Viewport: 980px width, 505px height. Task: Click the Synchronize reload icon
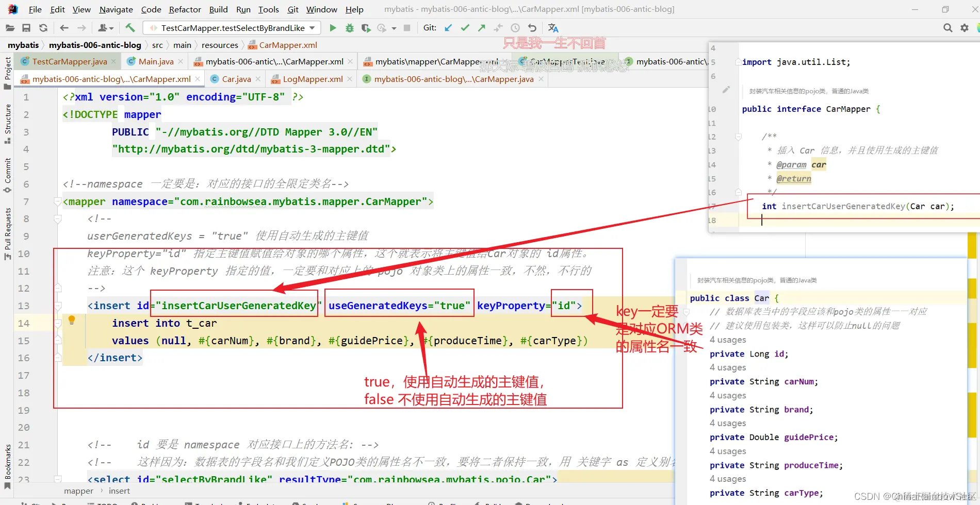pos(43,28)
